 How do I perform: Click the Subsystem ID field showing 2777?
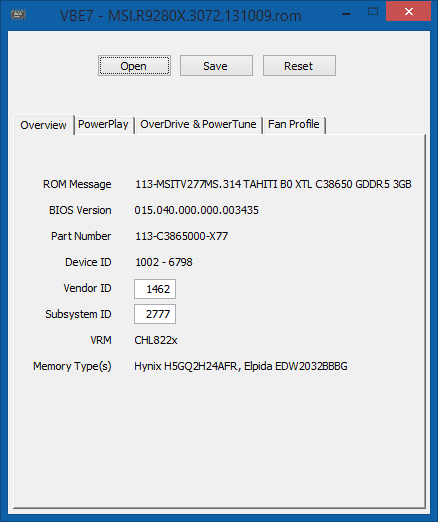pyautogui.click(x=155, y=314)
